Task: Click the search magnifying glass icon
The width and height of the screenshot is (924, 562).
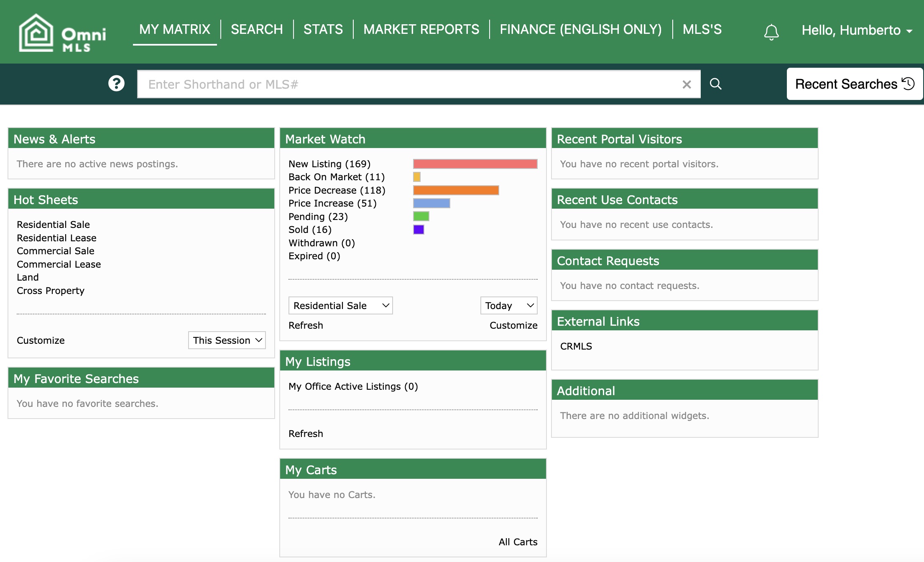Action: coord(716,84)
